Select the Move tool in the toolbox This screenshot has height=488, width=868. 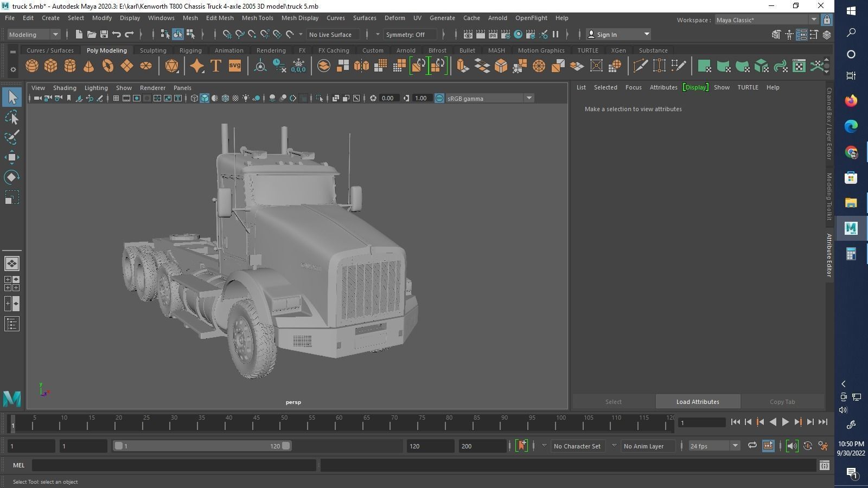point(12,157)
